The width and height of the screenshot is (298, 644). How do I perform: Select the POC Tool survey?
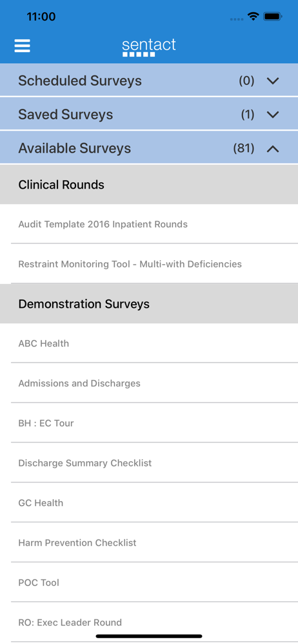[x=149, y=582]
